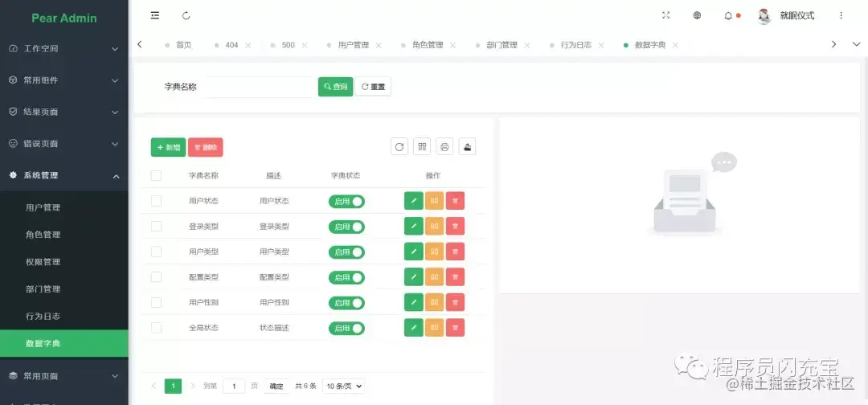Open the three-dot more options icon
This screenshot has width=868, height=405.
[x=841, y=15]
